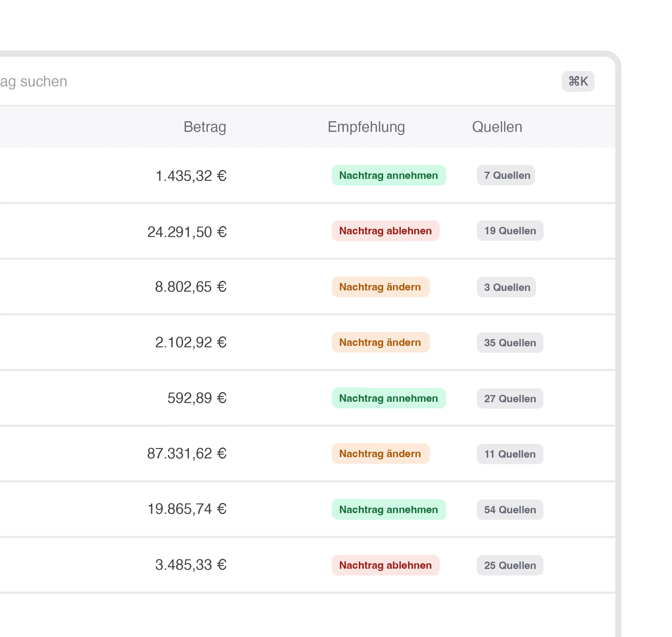
Task: View the 27 Quellen sources
Action: (510, 399)
